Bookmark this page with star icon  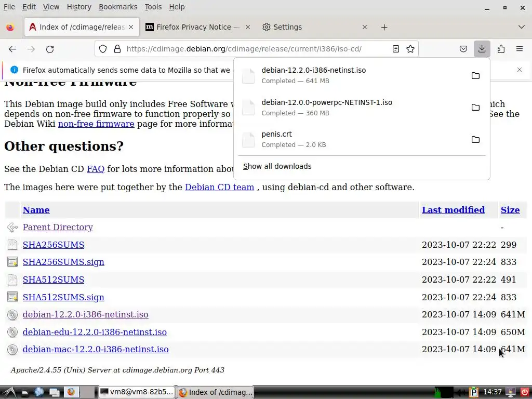click(x=410, y=49)
